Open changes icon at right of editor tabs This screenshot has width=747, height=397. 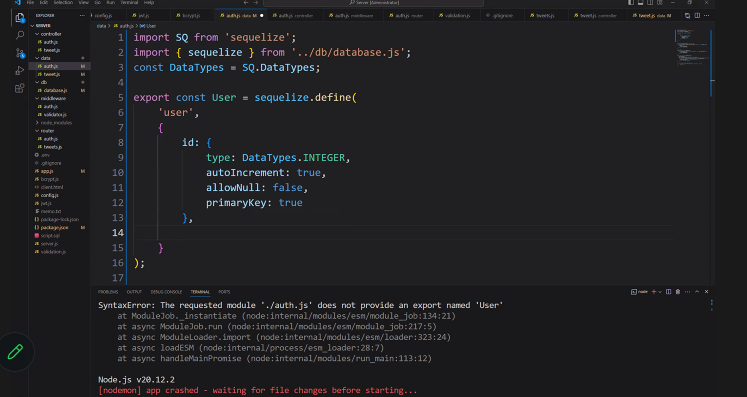coord(687,16)
